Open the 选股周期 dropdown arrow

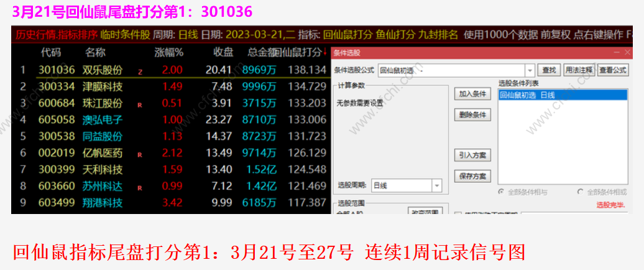click(x=437, y=186)
